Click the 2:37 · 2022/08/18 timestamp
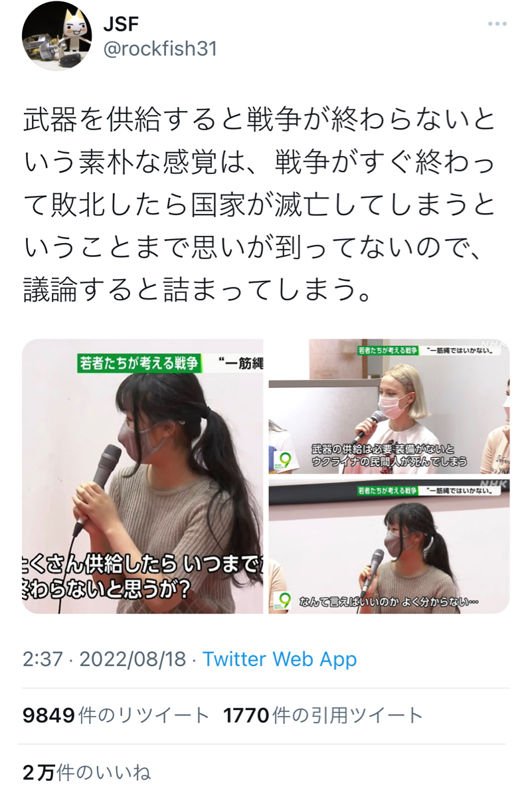 tap(105, 659)
